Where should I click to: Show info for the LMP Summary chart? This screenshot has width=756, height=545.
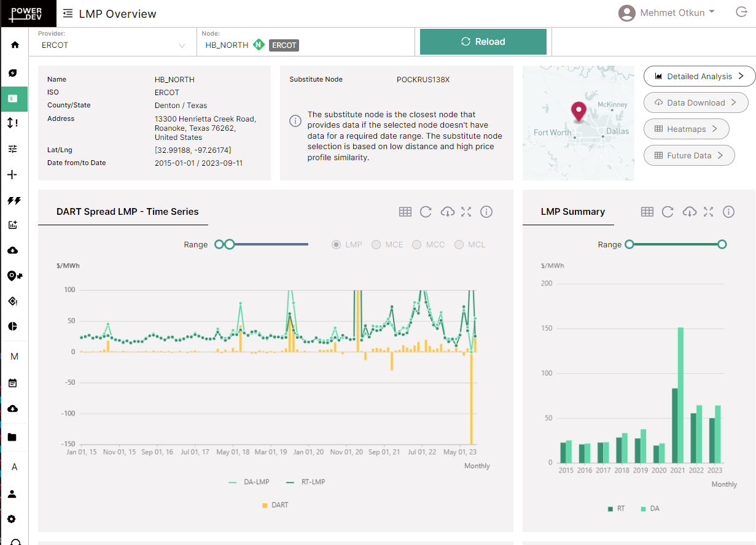(x=728, y=212)
